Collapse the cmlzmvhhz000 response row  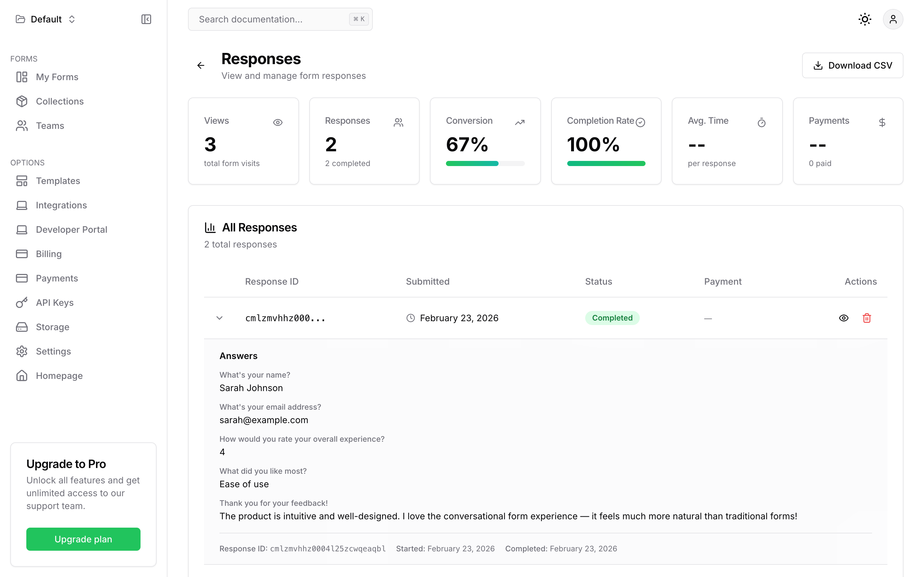click(219, 318)
